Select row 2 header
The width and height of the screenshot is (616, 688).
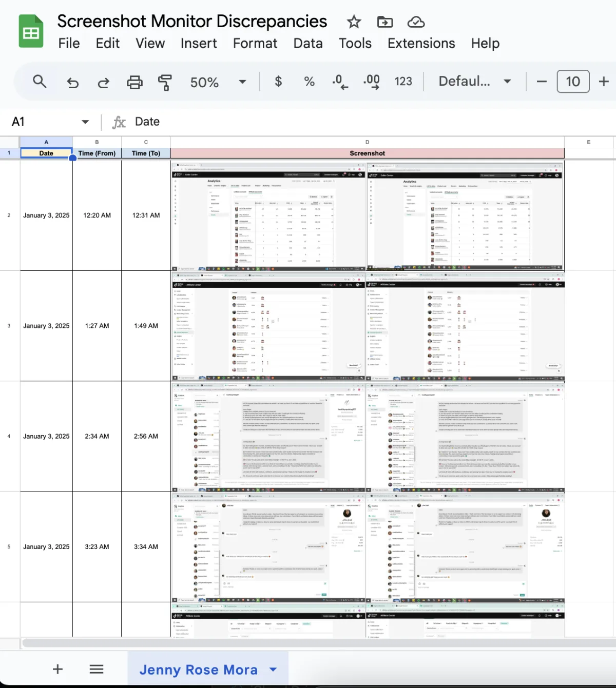(9, 215)
